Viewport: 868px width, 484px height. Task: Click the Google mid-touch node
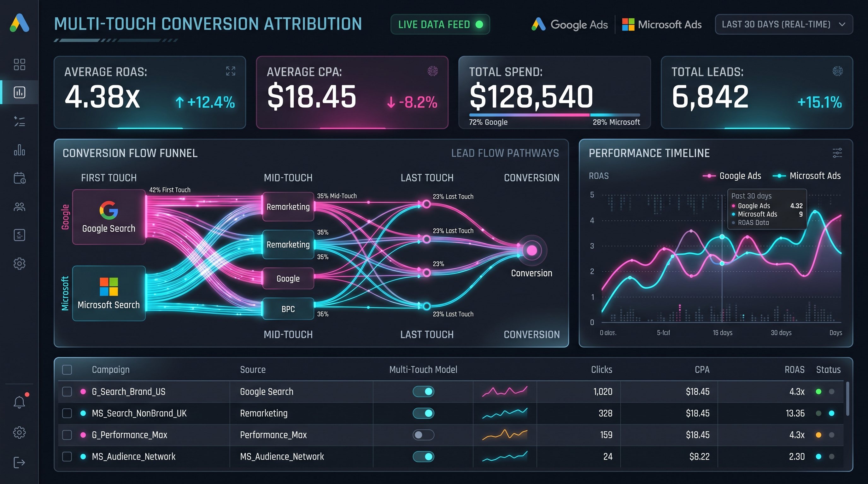[x=288, y=278]
